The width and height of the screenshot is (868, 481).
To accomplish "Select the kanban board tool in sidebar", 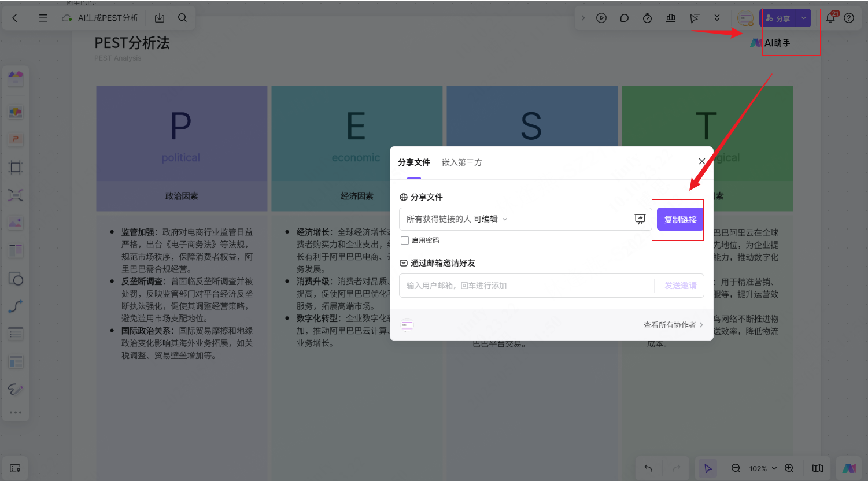I will [x=16, y=250].
